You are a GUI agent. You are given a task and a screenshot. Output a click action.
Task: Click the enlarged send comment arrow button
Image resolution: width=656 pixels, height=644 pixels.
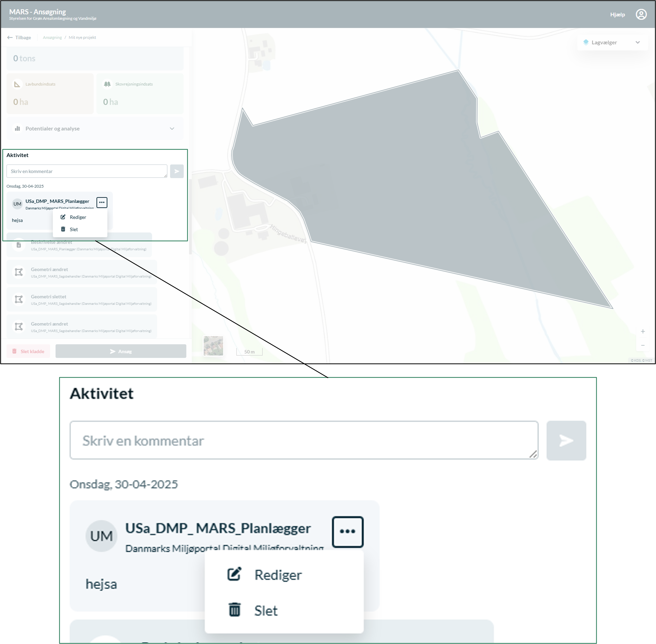[566, 440]
